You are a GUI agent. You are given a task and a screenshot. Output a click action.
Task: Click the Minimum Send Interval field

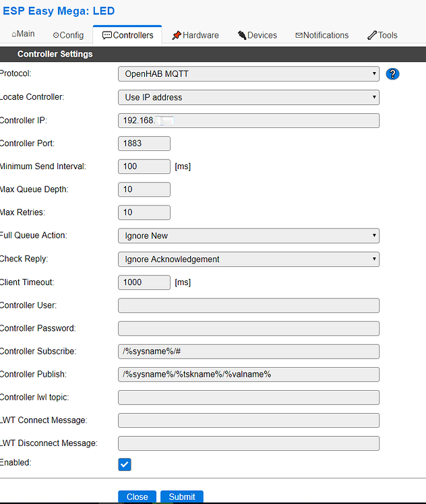tap(144, 166)
